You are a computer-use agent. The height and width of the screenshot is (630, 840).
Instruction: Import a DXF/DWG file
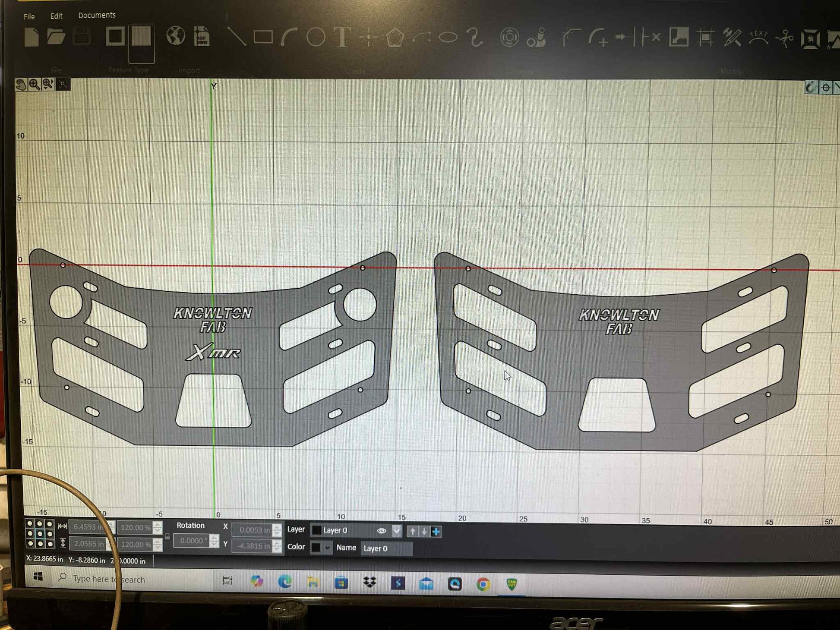(x=202, y=37)
